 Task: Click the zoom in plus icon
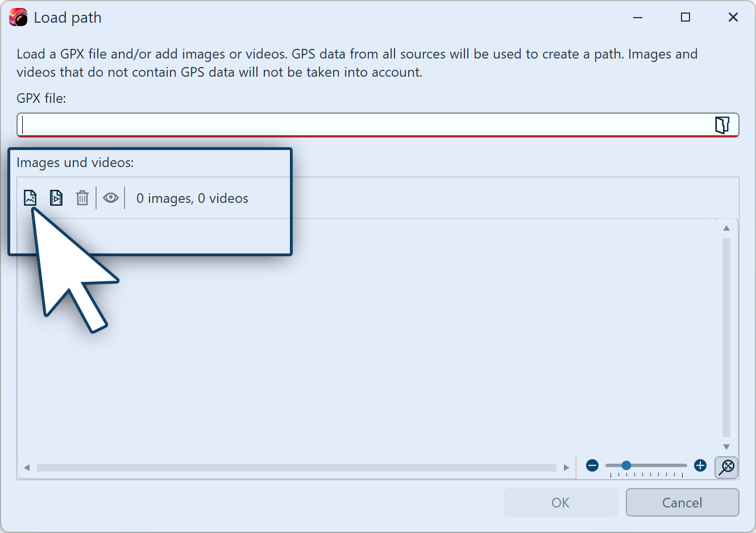click(x=700, y=465)
